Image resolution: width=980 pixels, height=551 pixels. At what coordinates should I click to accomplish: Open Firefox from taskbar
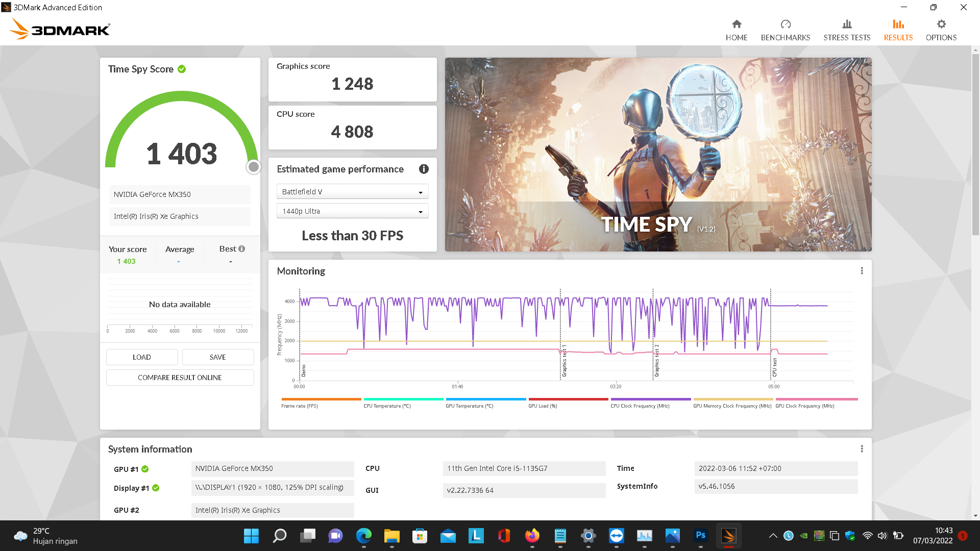(532, 536)
